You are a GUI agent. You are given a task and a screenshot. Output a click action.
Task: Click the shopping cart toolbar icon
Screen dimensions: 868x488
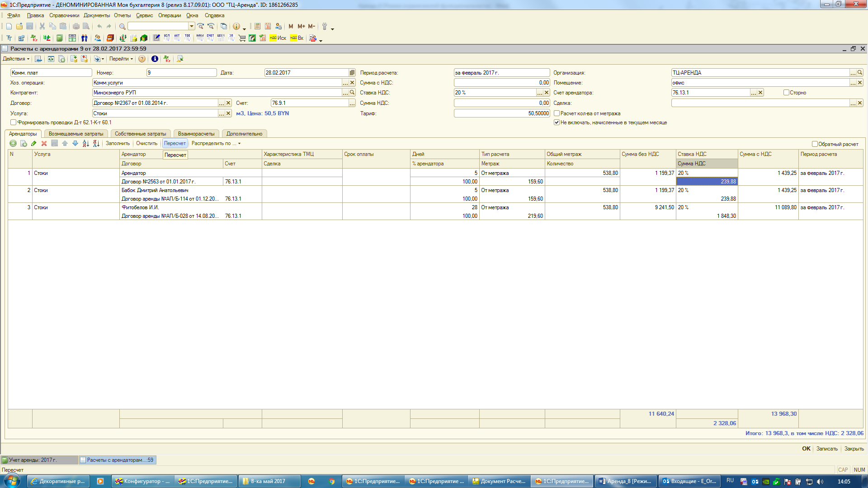click(x=242, y=38)
